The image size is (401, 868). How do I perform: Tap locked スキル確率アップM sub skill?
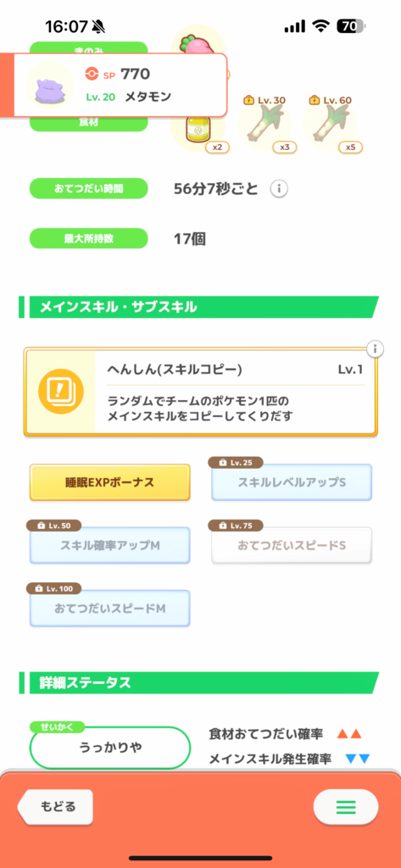(x=109, y=545)
